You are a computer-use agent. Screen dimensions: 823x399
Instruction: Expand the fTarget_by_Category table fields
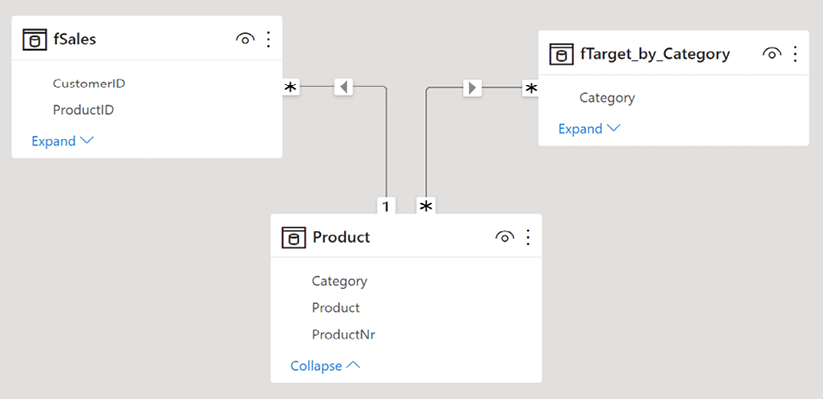pos(589,129)
